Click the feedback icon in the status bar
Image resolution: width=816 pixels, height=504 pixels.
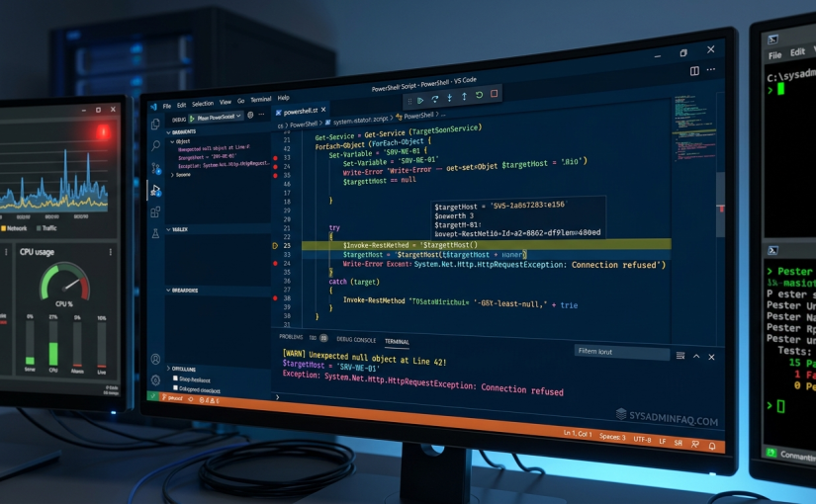[x=695, y=444]
